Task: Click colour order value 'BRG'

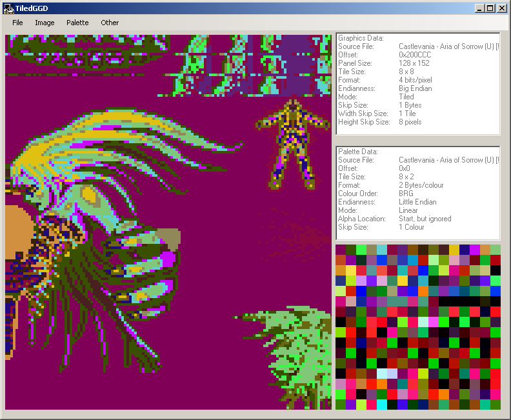Action: 406,194
